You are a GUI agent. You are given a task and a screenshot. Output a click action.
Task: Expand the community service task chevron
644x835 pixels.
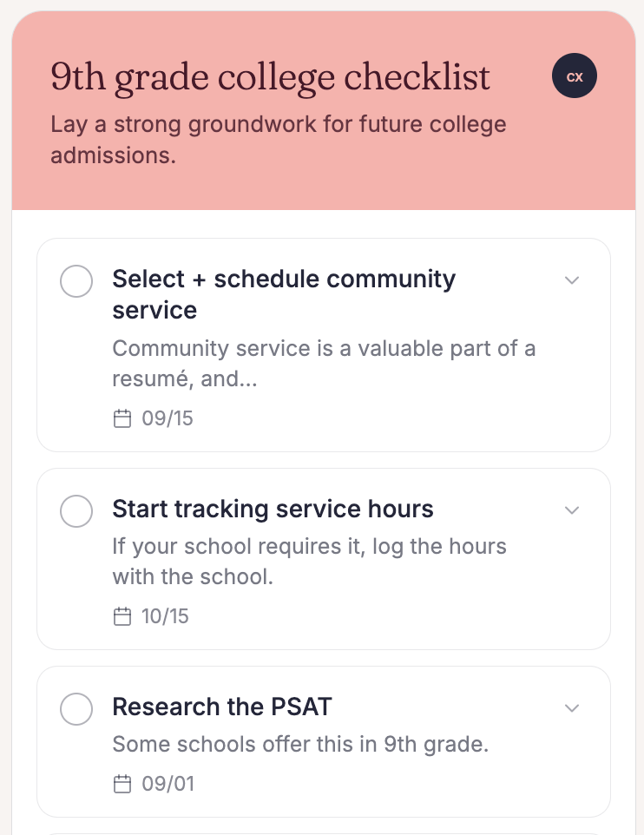click(x=571, y=280)
